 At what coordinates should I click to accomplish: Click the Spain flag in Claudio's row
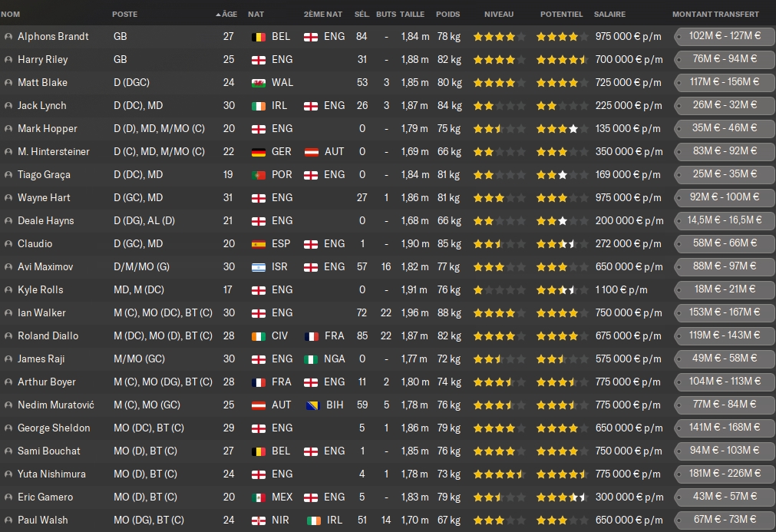pos(259,243)
